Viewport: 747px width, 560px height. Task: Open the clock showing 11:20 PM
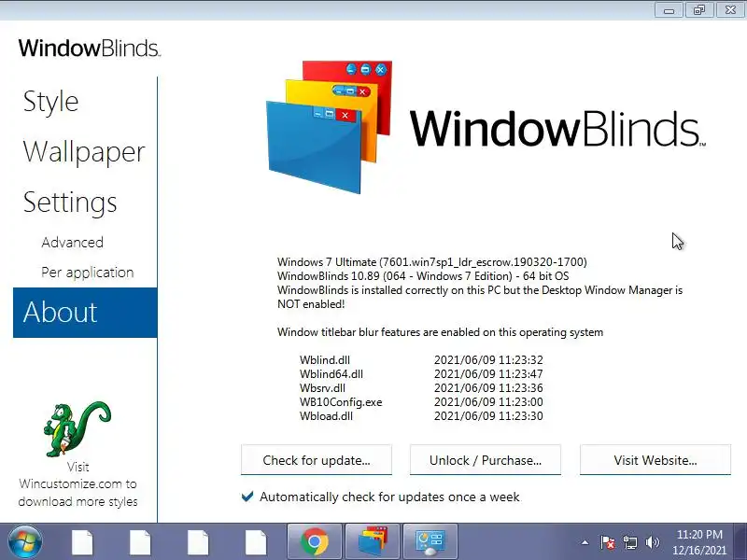(x=699, y=542)
